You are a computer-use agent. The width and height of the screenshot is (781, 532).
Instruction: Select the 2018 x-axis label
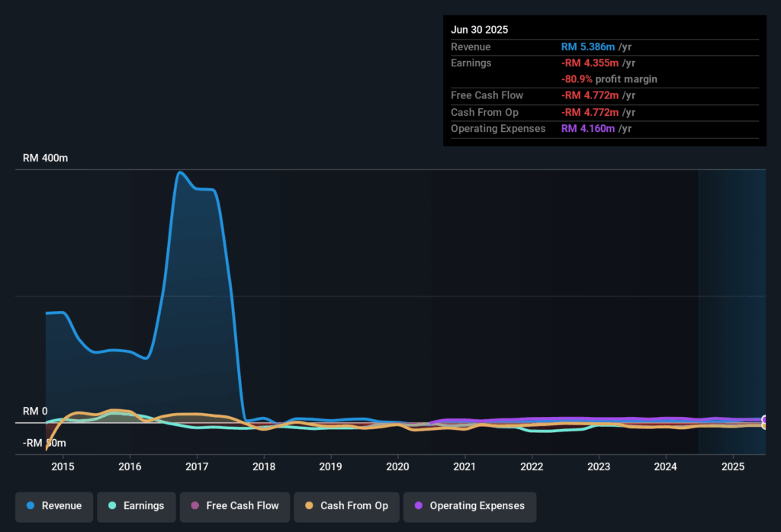click(x=264, y=466)
